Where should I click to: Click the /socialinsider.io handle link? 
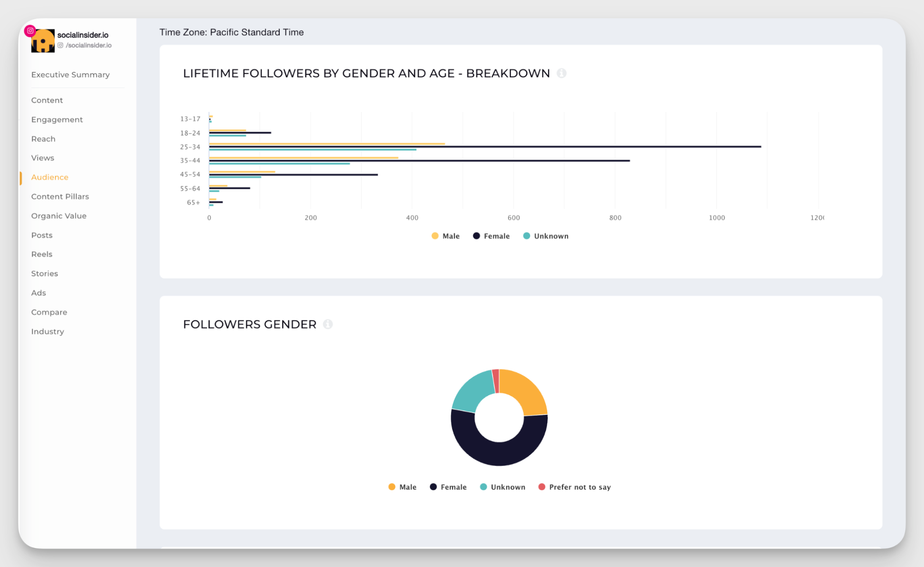[x=88, y=45]
